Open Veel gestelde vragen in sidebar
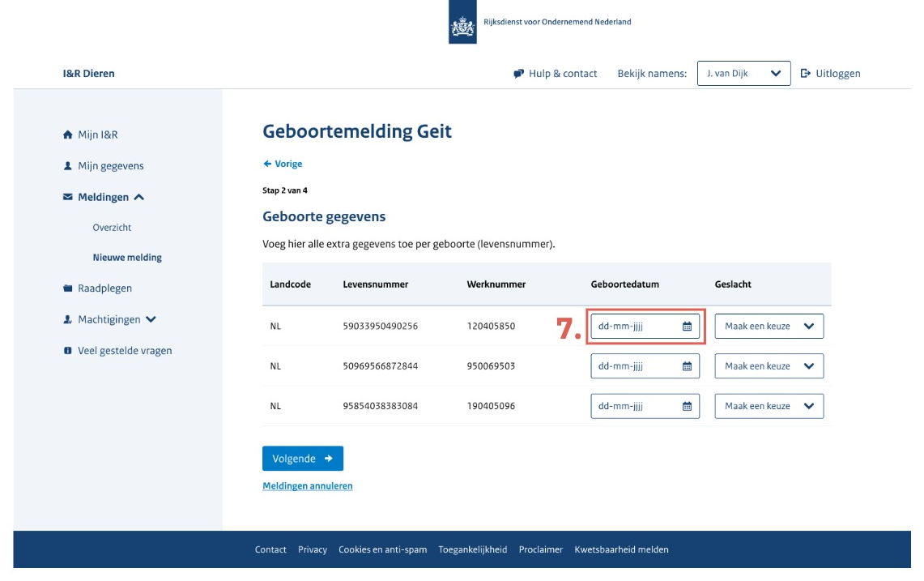Screen dimensions: 924x581 (125, 350)
